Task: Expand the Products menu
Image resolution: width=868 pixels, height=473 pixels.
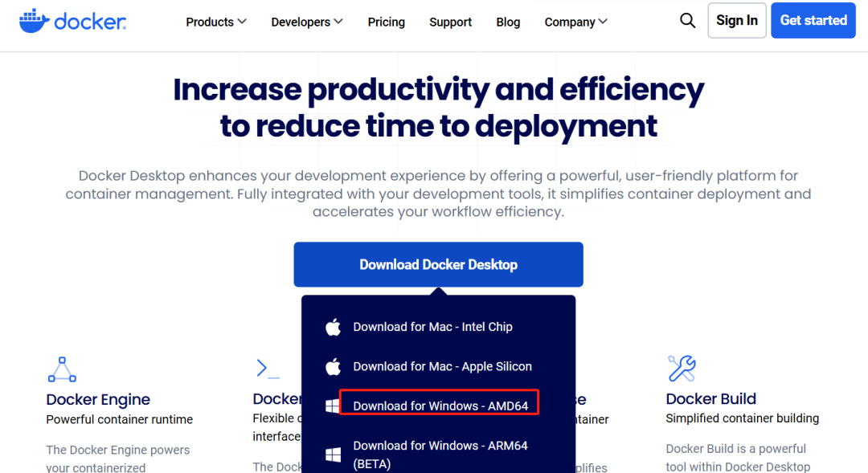Action: click(216, 22)
